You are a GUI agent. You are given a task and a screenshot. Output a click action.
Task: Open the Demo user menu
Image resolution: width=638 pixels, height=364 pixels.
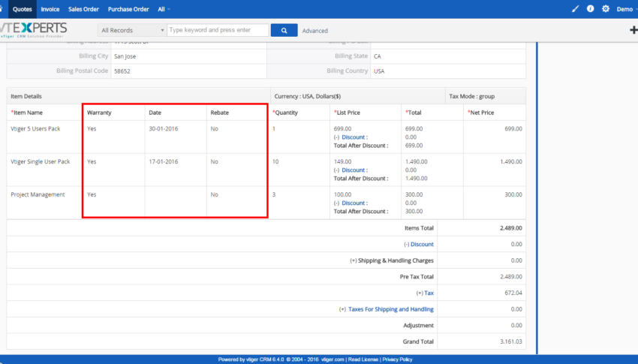[x=627, y=9]
